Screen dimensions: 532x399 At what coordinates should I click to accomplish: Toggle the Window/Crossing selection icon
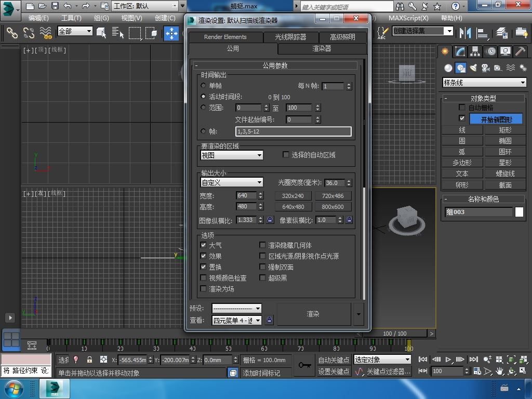151,33
